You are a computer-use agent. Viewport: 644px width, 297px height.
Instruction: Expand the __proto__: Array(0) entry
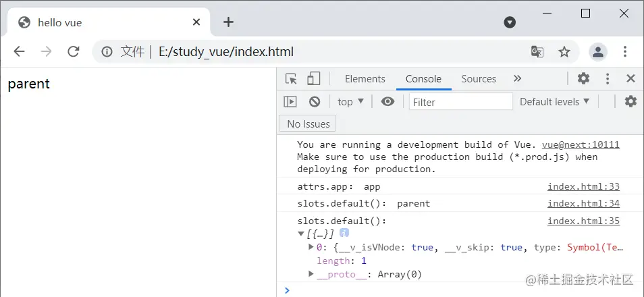[x=311, y=274]
